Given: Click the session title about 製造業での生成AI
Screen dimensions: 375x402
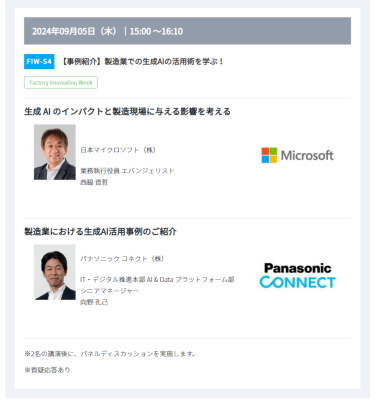Looking at the screenshot, I should (x=142, y=62).
